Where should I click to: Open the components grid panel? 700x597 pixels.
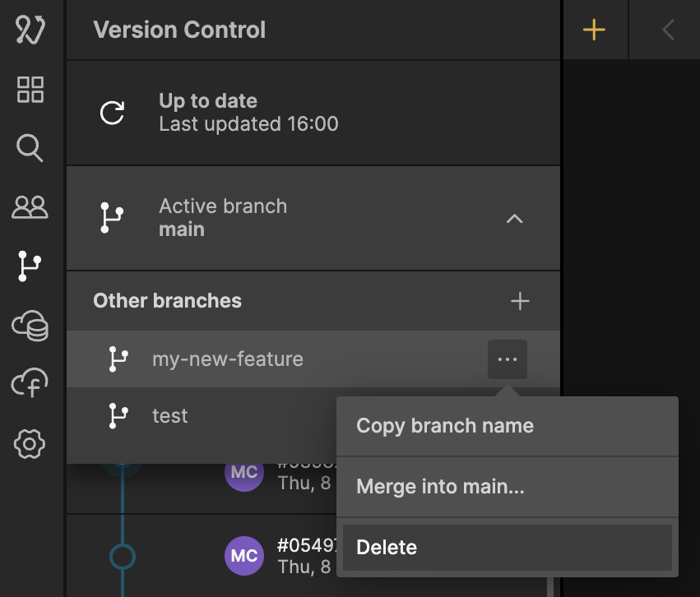30,90
